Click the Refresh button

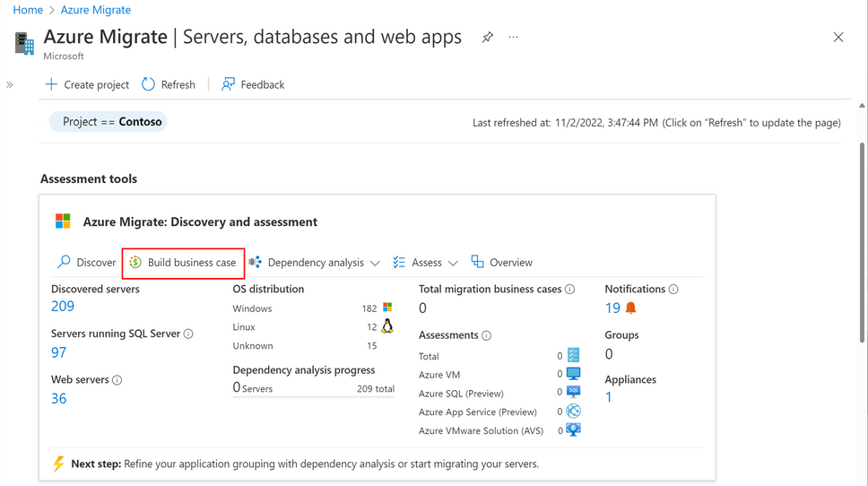click(x=168, y=84)
